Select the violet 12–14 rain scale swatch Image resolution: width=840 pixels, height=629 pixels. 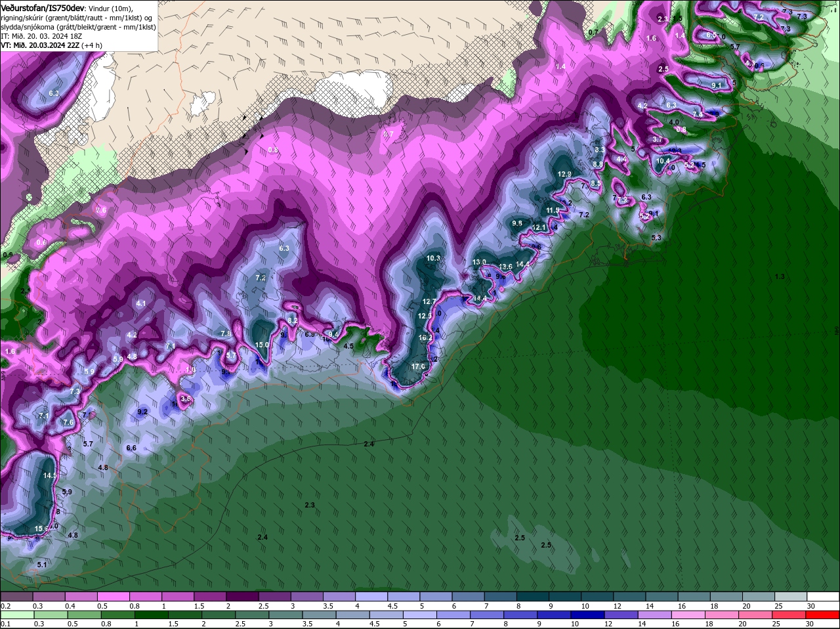[x=621, y=614]
